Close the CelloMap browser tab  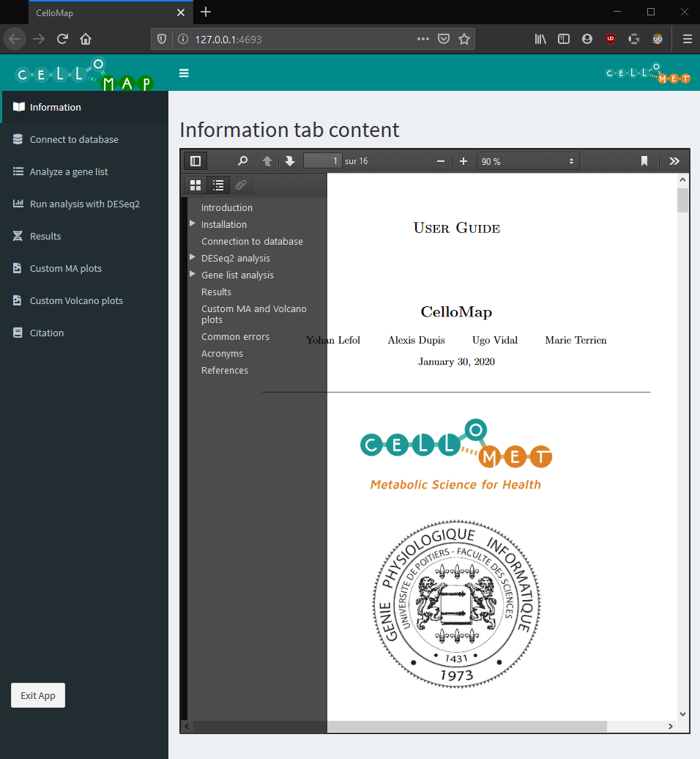pyautogui.click(x=181, y=12)
